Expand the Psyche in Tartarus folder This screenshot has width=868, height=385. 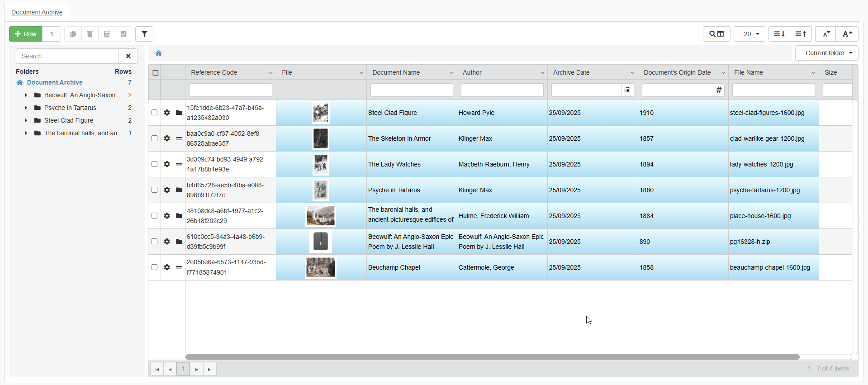coord(26,108)
